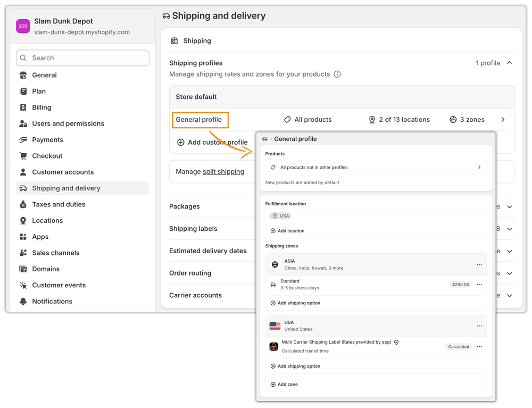Click Add custom profile plus icon
Viewport: 532px width, 408px height.
coord(181,143)
